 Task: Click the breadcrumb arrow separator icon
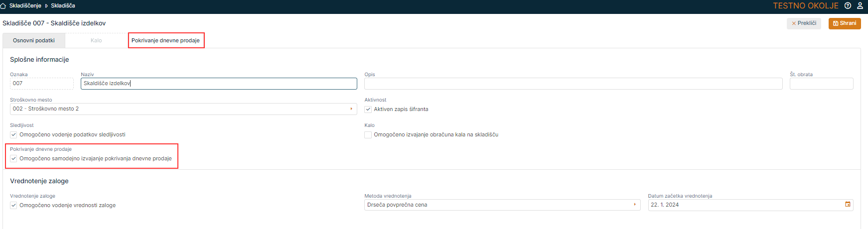pyautogui.click(x=46, y=6)
